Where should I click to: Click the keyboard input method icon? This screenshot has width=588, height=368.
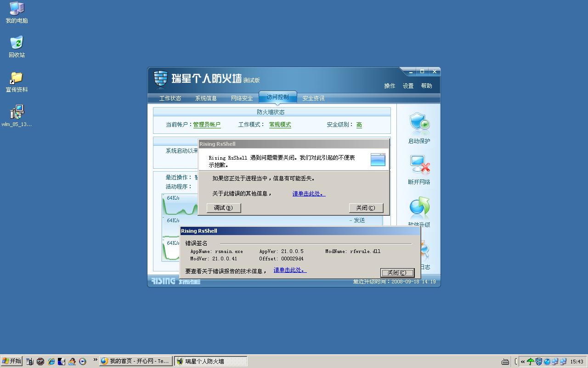tap(505, 362)
